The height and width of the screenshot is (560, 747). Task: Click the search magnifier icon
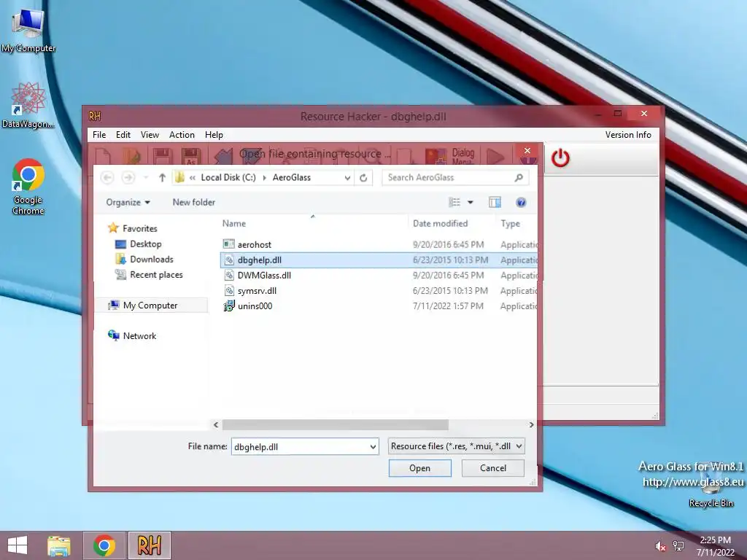tap(519, 178)
